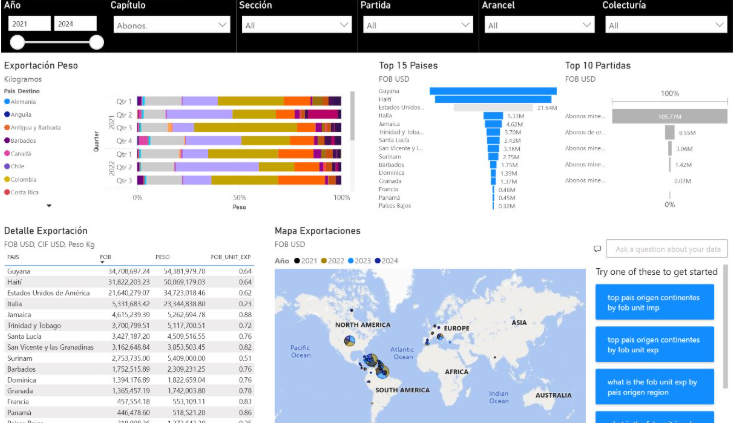
Task: Click the right handle of Año slider
Action: (x=96, y=43)
